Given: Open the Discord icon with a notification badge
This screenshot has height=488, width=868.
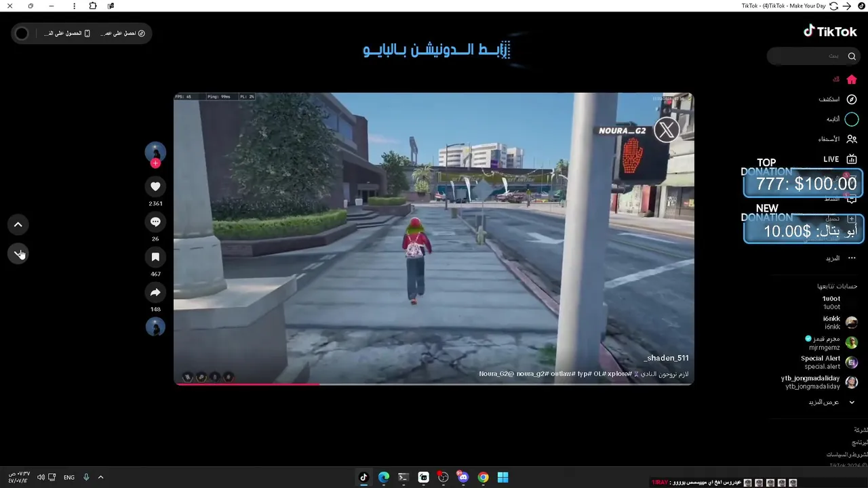Looking at the screenshot, I should click(x=463, y=477).
